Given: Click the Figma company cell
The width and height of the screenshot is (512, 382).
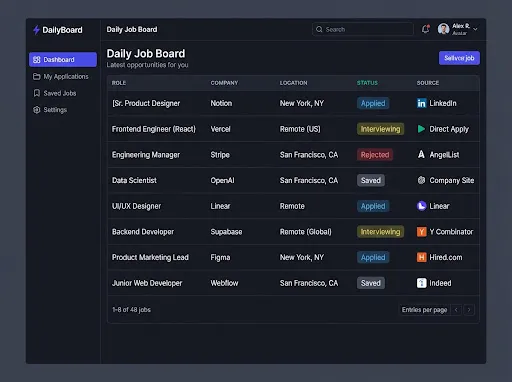Looking at the screenshot, I should pos(220,257).
